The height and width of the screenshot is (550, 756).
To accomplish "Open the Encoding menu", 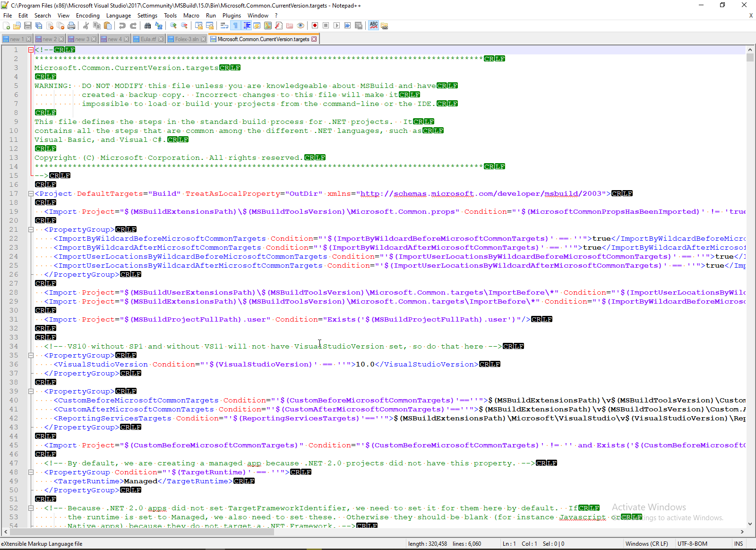I will click(88, 16).
